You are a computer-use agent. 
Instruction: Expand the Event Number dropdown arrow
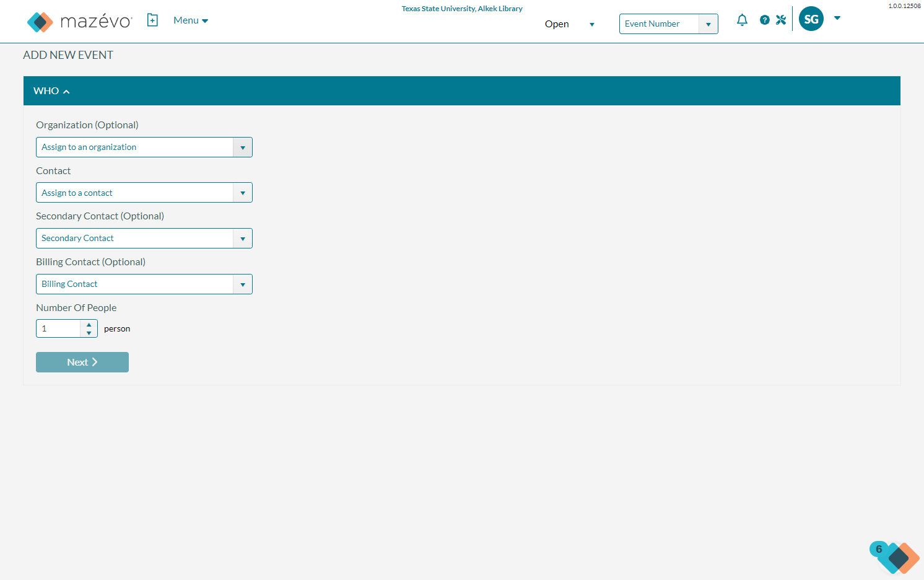pyautogui.click(x=708, y=24)
